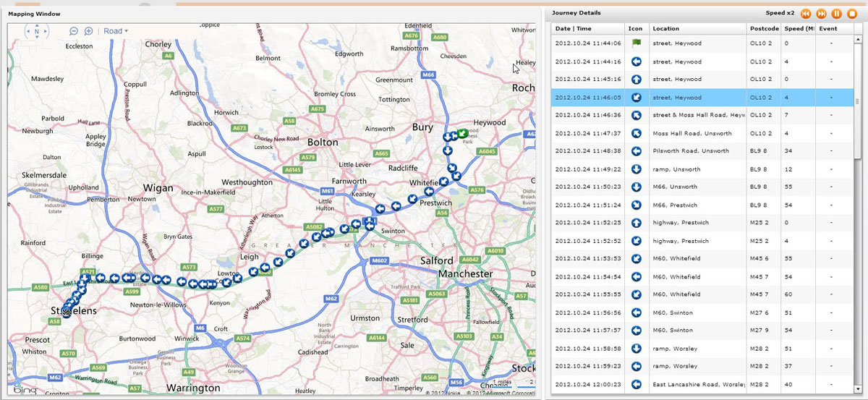The image size is (868, 400).
Task: Zoom in the map with plus icon
Action: pos(88,31)
